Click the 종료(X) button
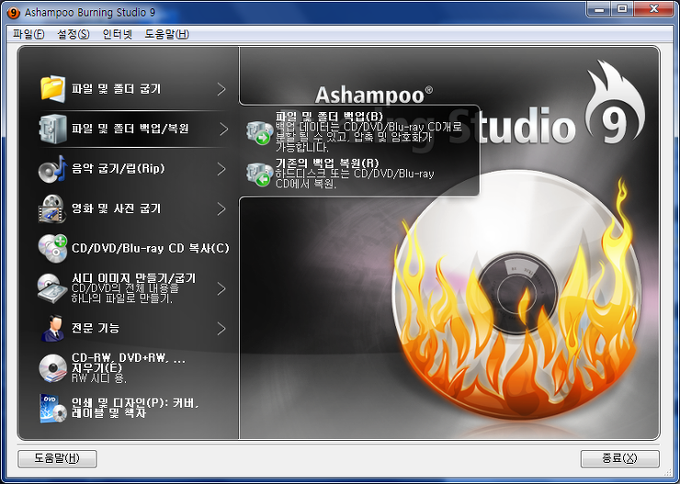The width and height of the screenshot is (680, 484). [x=620, y=459]
